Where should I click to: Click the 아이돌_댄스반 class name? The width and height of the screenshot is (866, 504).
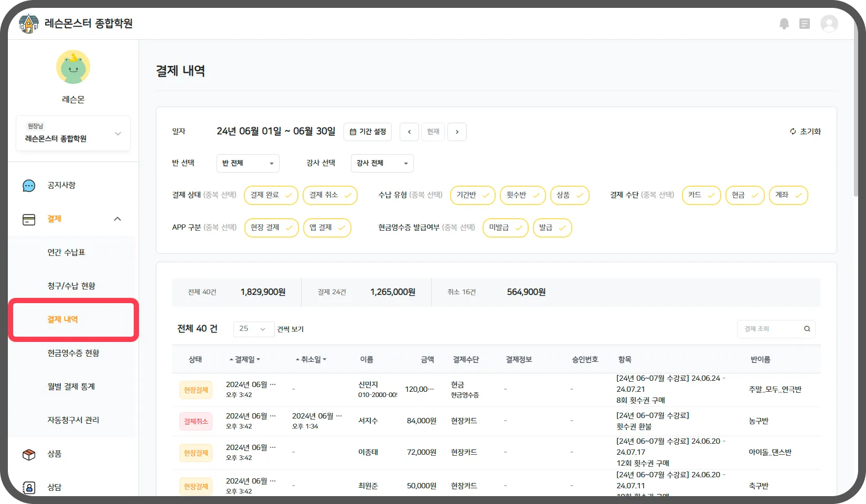770,453
